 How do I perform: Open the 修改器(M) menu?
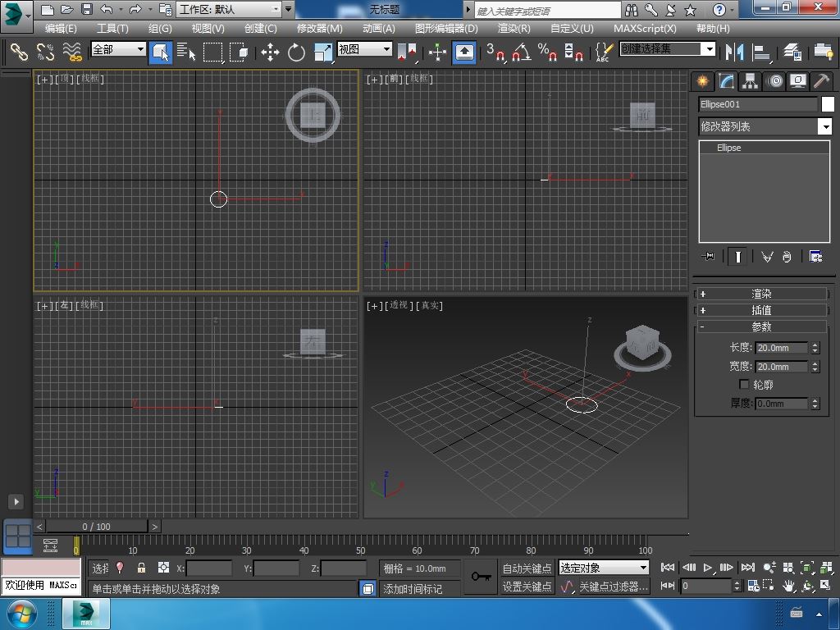[319, 28]
